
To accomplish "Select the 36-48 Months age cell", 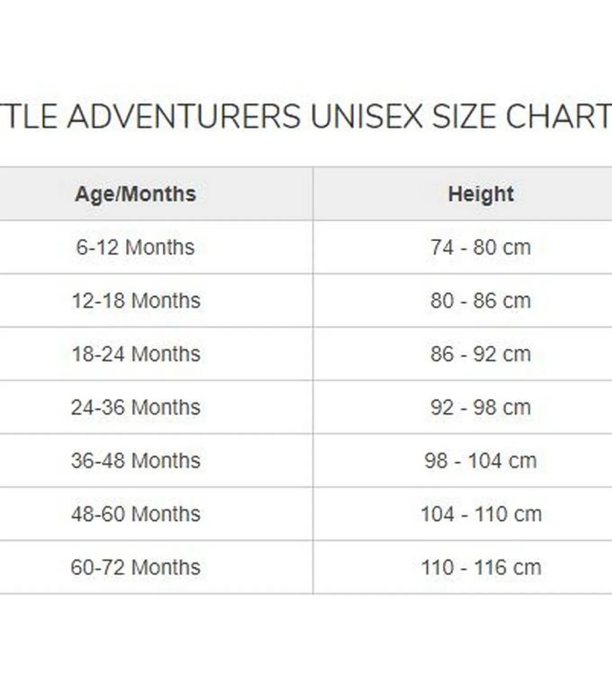I will (x=135, y=461).
